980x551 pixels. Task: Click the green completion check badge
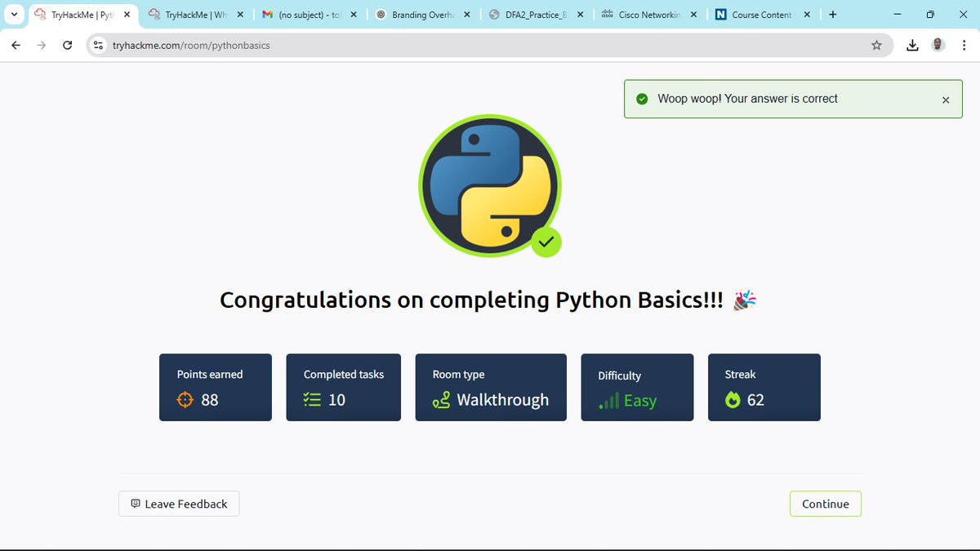point(546,241)
